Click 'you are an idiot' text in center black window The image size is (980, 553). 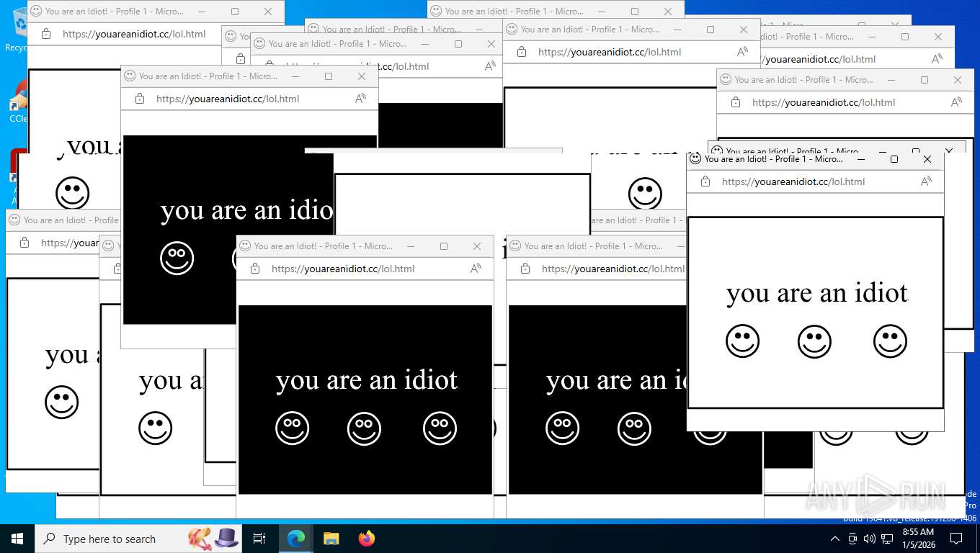tap(366, 380)
